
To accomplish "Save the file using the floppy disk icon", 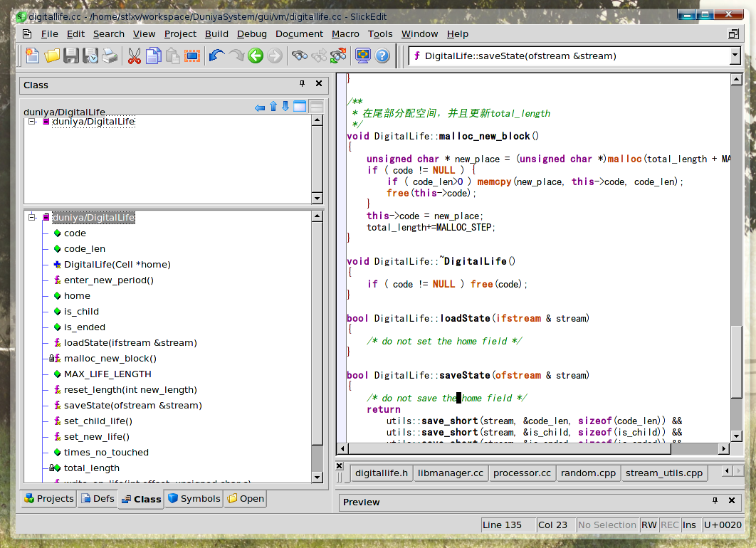I will tap(71, 56).
